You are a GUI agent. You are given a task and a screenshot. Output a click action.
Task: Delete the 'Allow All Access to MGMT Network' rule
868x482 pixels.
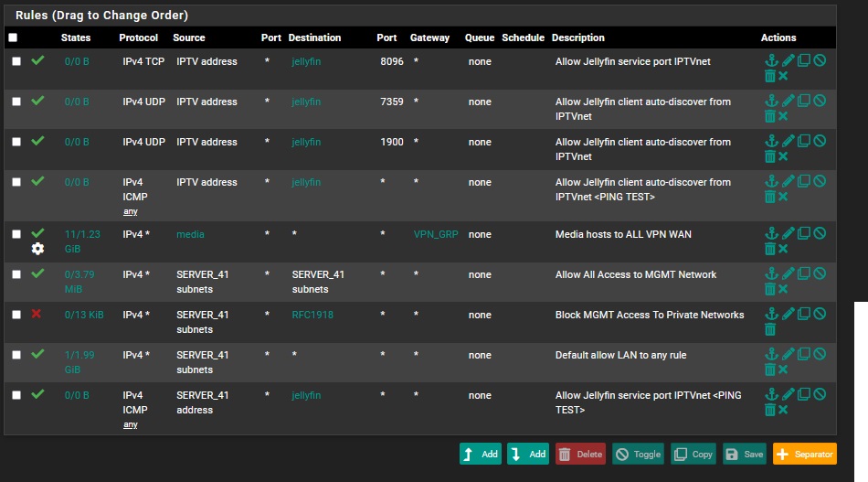click(x=770, y=289)
